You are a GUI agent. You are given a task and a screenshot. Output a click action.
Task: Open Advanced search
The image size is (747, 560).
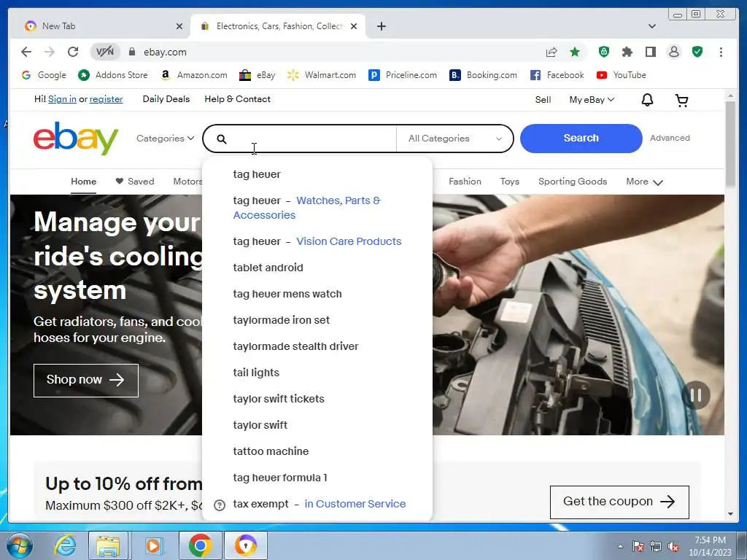pyautogui.click(x=670, y=138)
